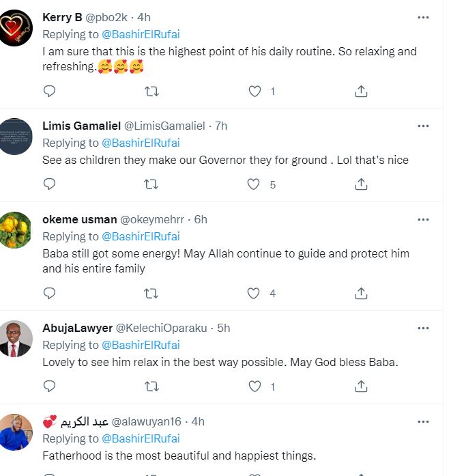Share AbujaLawyer's tweet
The image size is (451, 476).
click(362, 387)
